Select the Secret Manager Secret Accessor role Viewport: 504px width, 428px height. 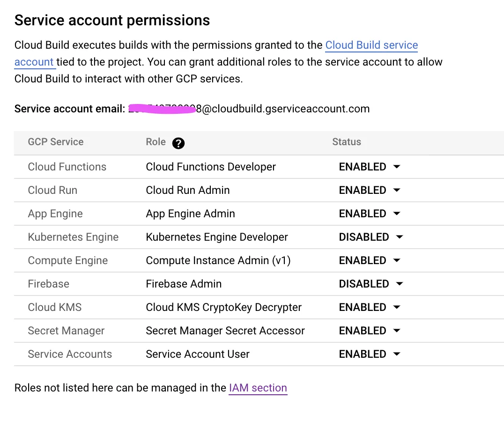[x=225, y=331]
